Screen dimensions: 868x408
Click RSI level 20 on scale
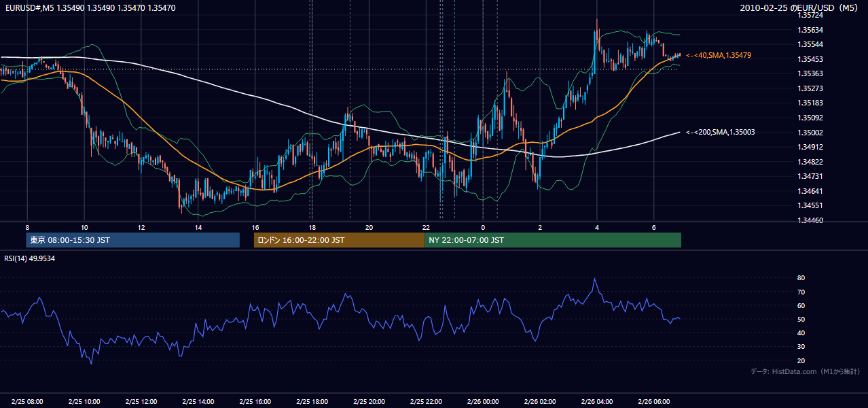tap(801, 360)
